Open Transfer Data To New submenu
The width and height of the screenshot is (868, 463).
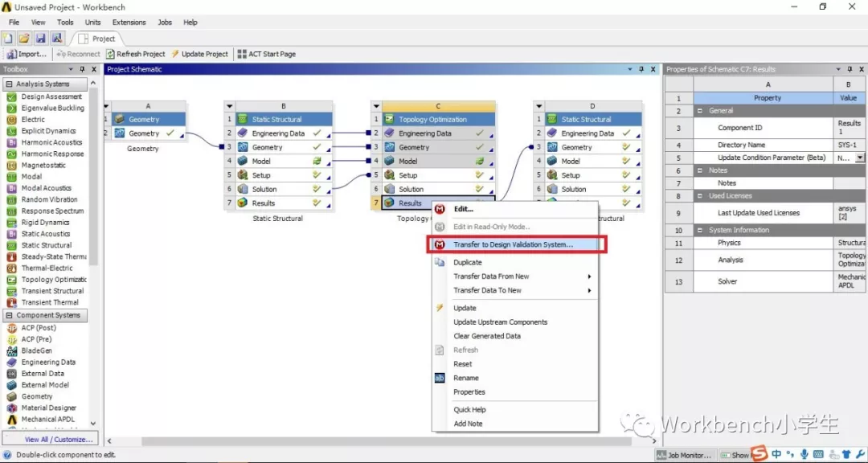tap(515, 290)
